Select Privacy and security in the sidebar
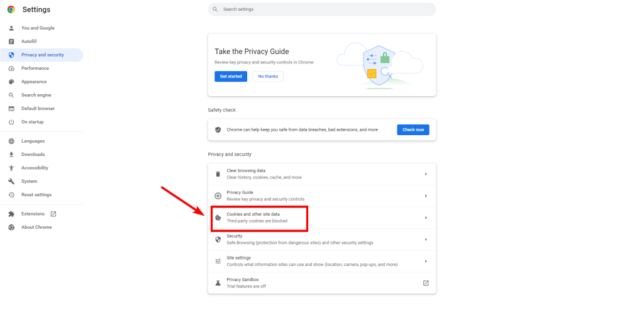 coord(42,55)
